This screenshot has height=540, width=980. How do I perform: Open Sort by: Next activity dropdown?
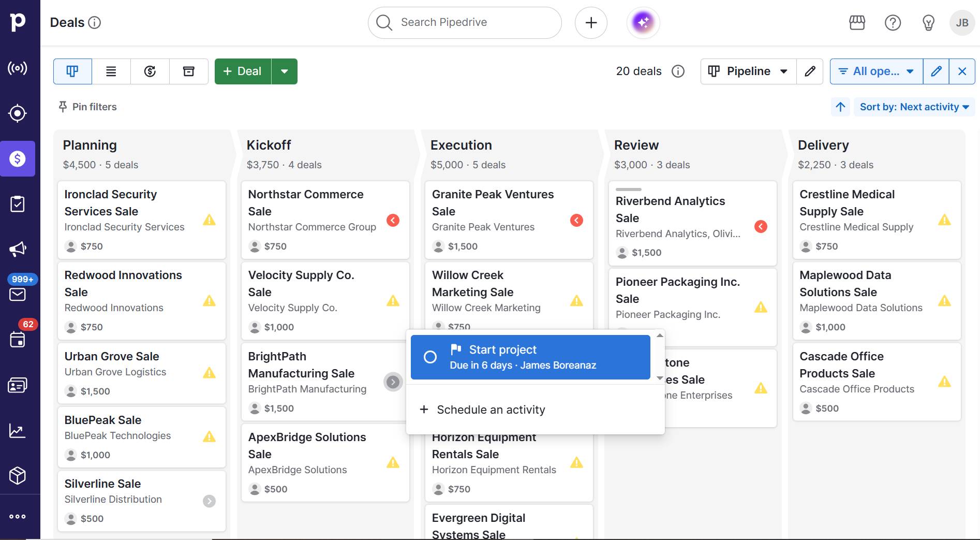(x=914, y=107)
